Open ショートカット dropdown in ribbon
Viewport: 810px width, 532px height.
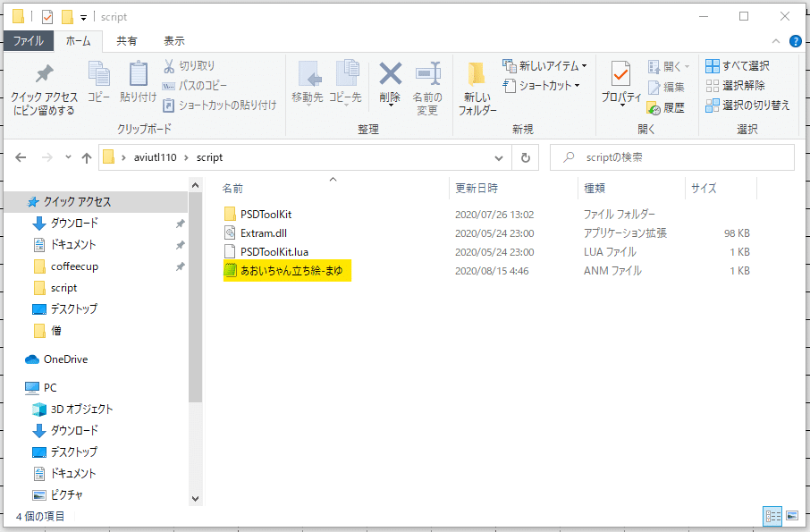click(541, 85)
